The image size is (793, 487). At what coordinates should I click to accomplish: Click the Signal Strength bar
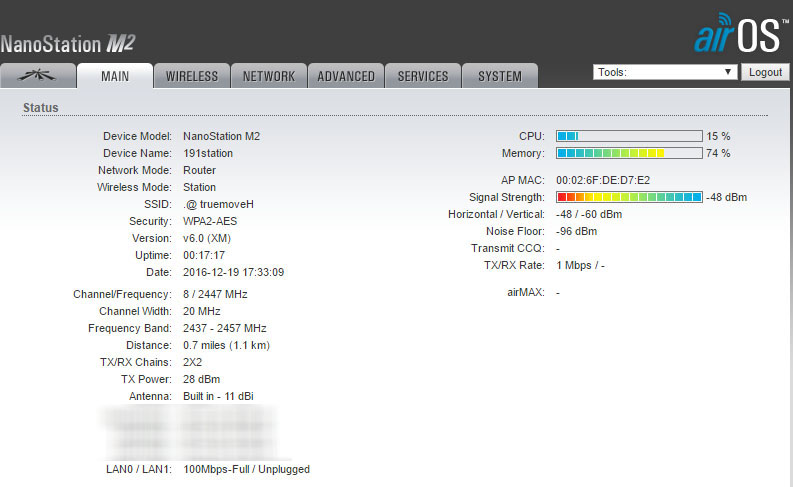[x=629, y=197]
